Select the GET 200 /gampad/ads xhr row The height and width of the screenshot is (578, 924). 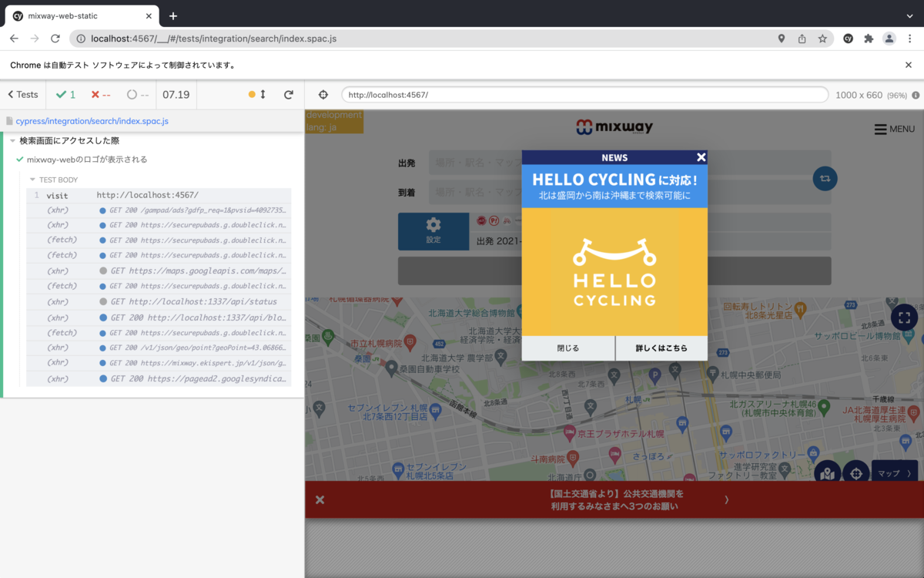tap(159, 210)
